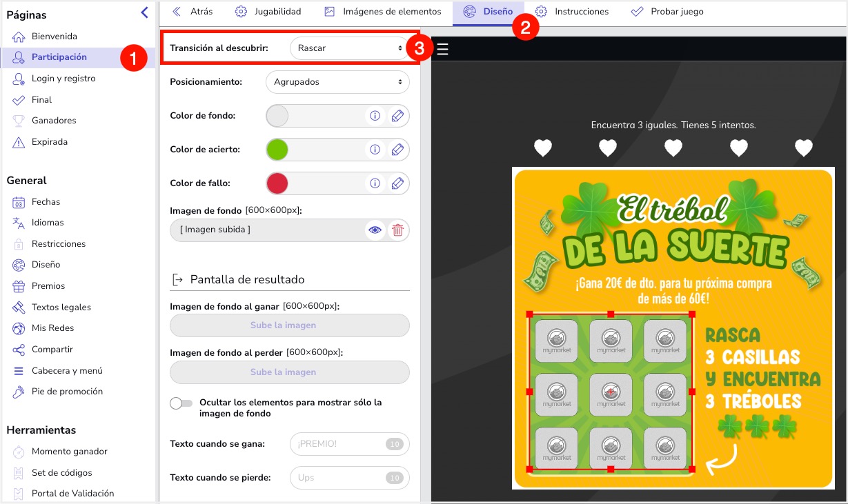The width and height of the screenshot is (848, 504).
Task: Open Probar juego to test game
Action: point(667,12)
